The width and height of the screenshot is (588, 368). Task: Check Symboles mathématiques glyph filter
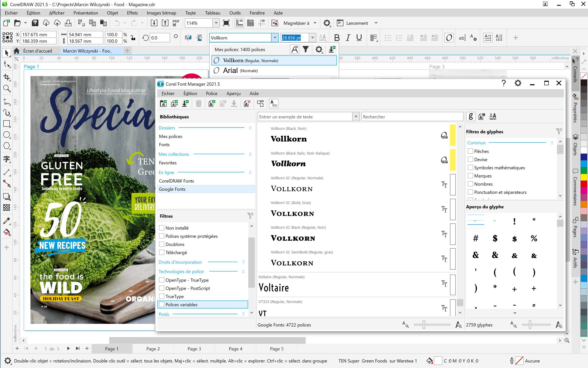tap(470, 168)
